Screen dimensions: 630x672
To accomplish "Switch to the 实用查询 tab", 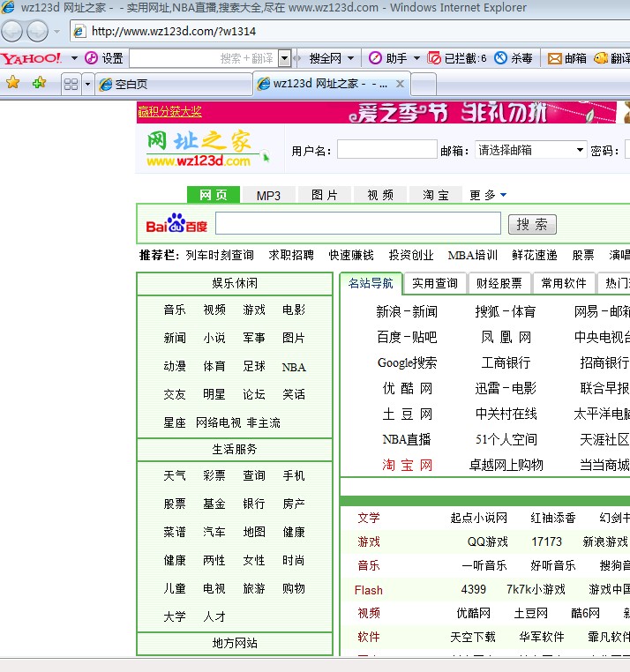I will [435, 283].
